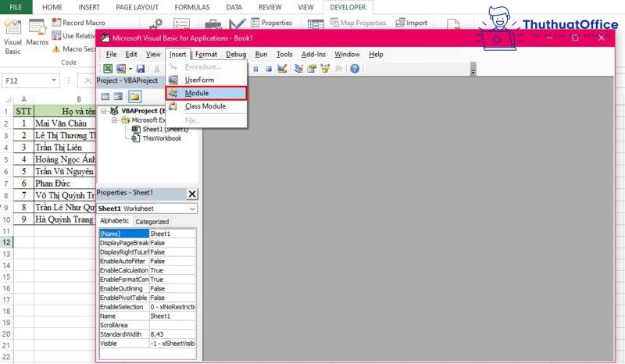Switch to the Alphabetic properties tab
This screenshot has height=364, width=625.
[114, 221]
